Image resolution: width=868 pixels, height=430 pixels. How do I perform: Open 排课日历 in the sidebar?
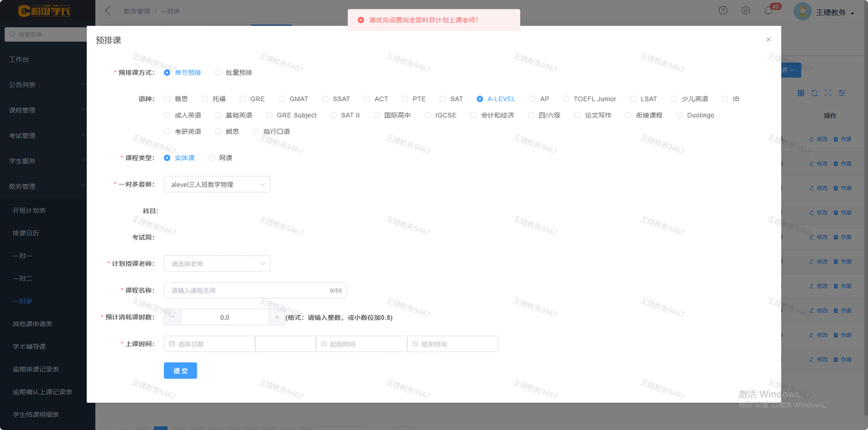tap(26, 233)
